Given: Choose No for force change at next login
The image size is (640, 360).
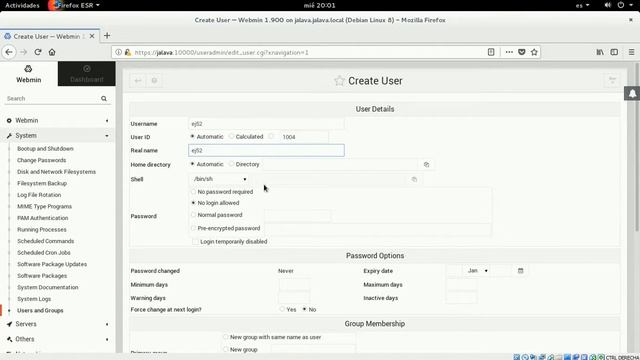Looking at the screenshot, I should tap(304, 309).
